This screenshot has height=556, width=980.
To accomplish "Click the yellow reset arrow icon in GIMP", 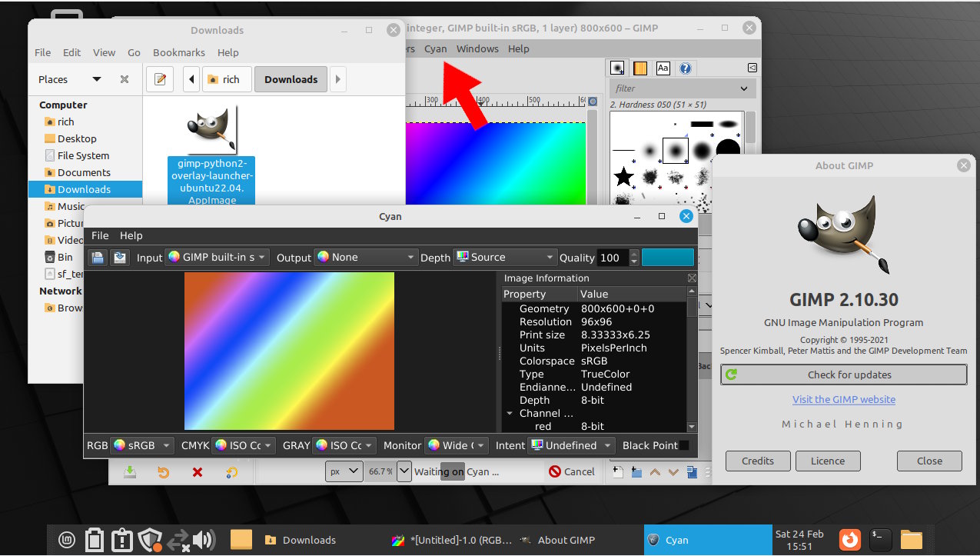I will coord(231,471).
